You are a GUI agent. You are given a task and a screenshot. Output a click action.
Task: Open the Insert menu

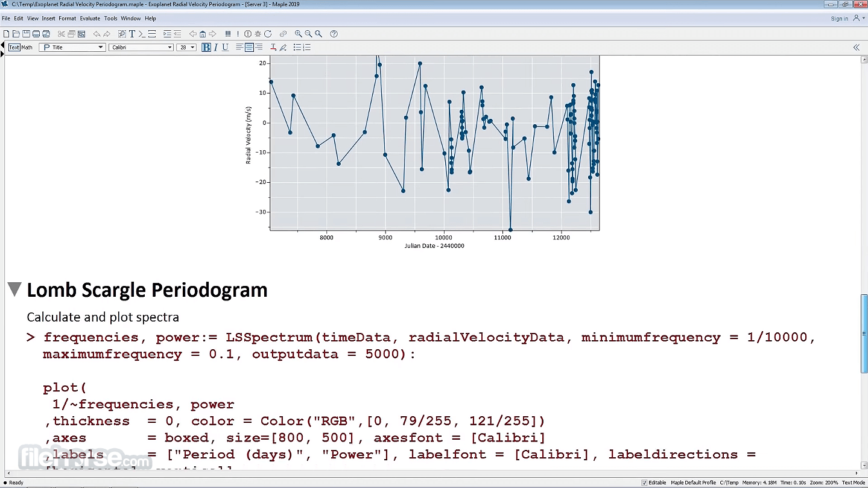click(48, 19)
